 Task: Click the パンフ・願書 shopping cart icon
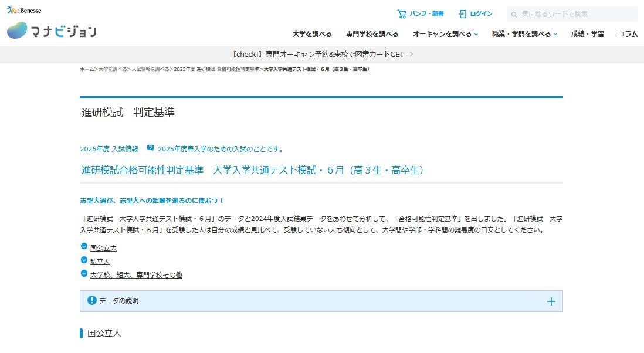[x=404, y=14]
